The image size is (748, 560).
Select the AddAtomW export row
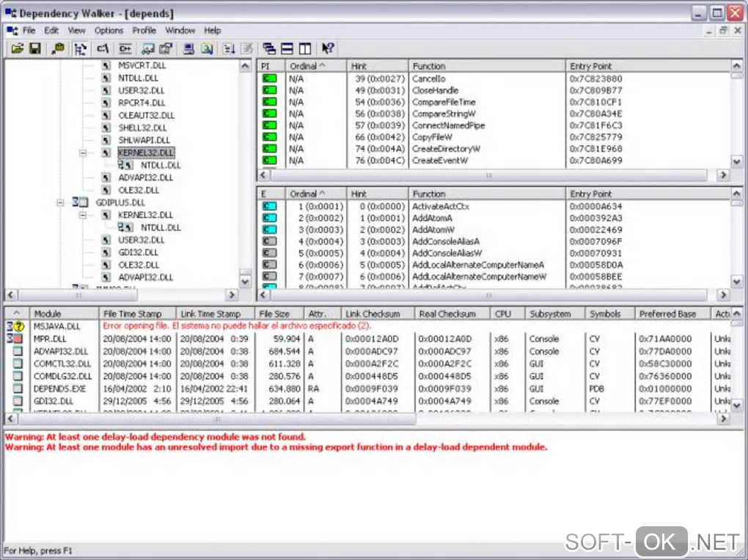click(x=494, y=229)
